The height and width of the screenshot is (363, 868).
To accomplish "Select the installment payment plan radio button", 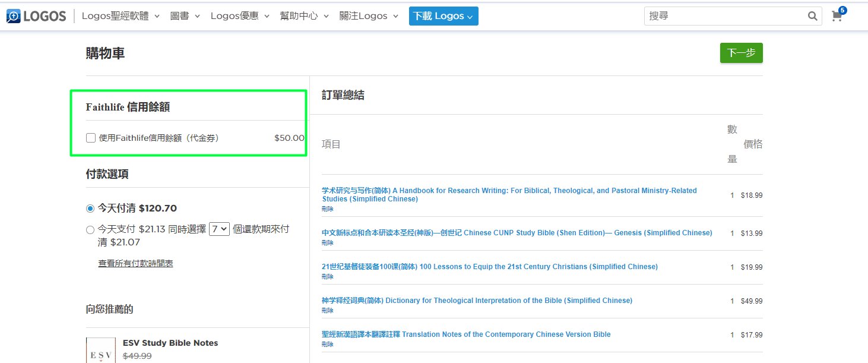I will [x=90, y=230].
